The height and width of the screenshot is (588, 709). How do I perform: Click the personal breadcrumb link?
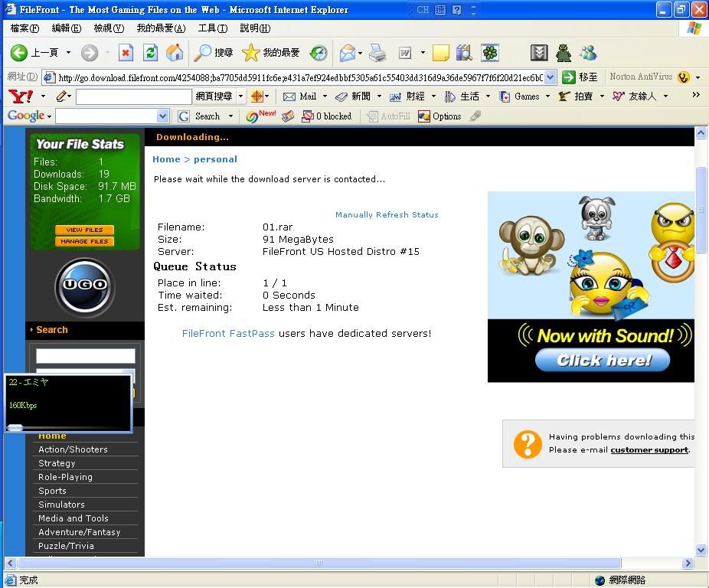(216, 159)
